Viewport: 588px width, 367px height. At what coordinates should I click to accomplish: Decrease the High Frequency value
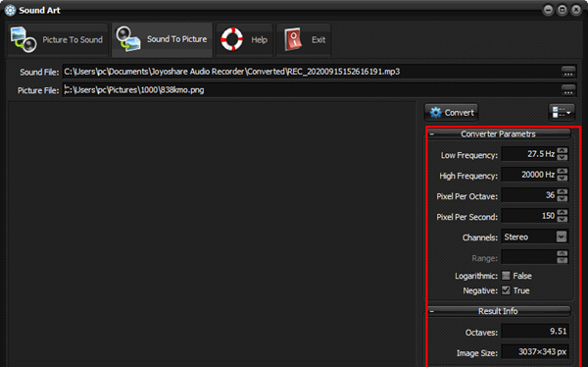click(563, 178)
